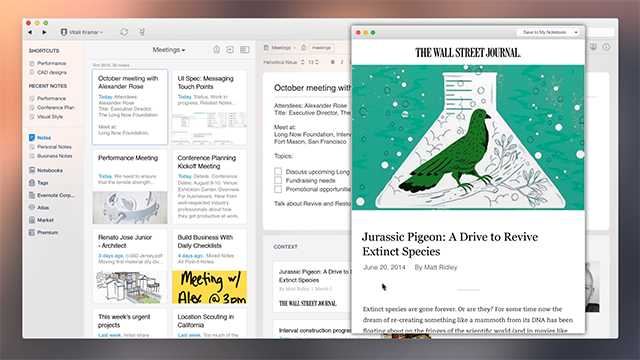Image resolution: width=640 pixels, height=360 pixels.
Task: Open the Meetings notebook dropdown in the note list header
Action: pyautogui.click(x=169, y=50)
